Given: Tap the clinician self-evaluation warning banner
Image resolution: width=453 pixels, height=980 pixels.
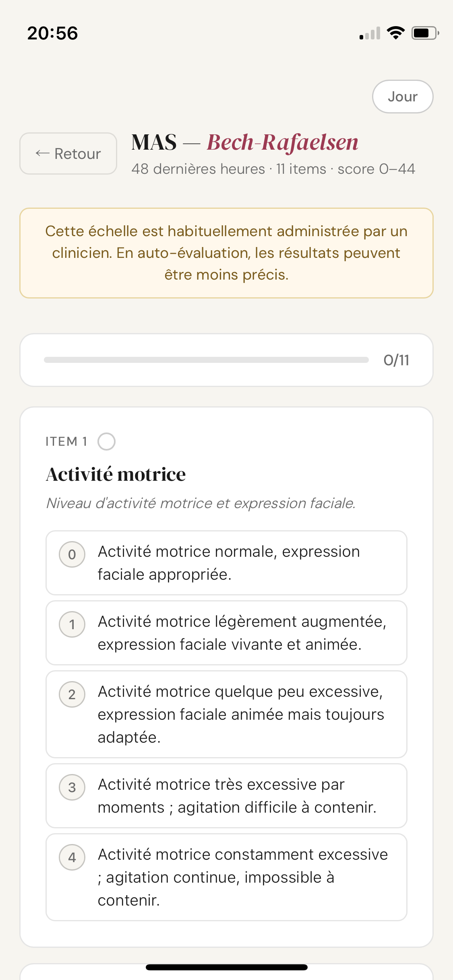Looking at the screenshot, I should pos(226,253).
